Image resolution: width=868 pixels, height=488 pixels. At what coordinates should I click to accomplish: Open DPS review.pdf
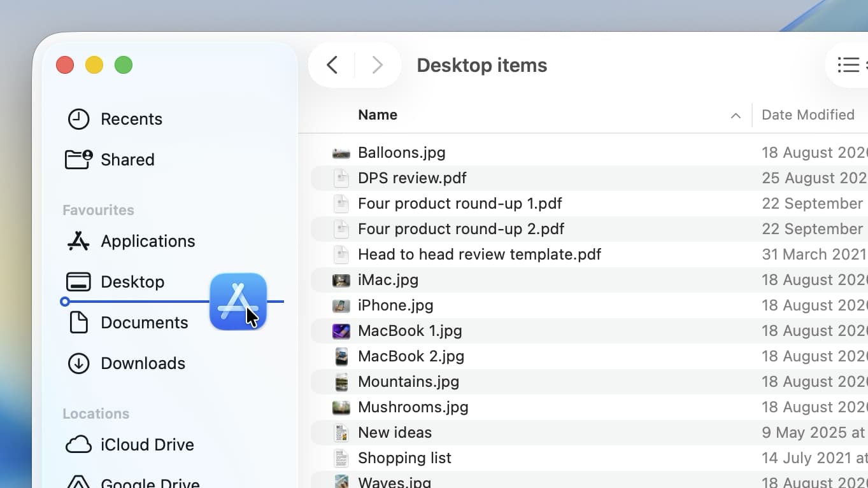pyautogui.click(x=412, y=178)
